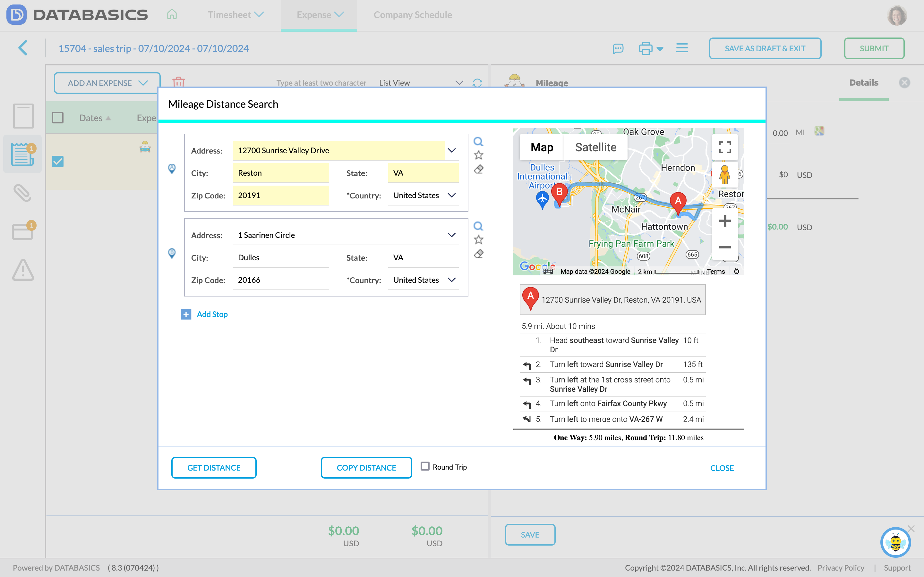
Task: Delete selected expense with the trash icon
Action: pyautogui.click(x=179, y=82)
